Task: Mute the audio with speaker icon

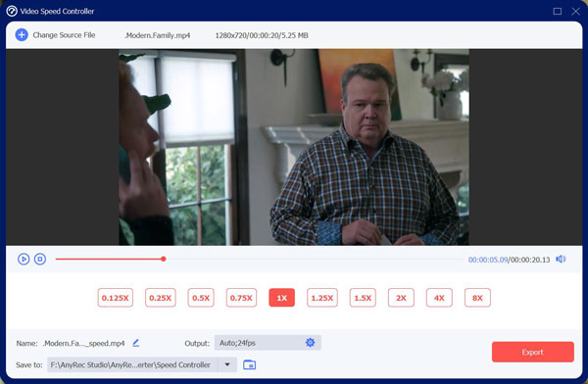Action: [x=561, y=260]
